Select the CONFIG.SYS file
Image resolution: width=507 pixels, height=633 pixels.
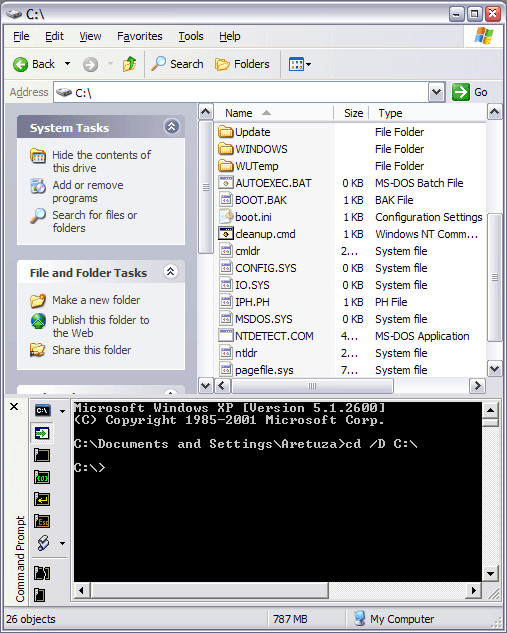click(x=266, y=268)
